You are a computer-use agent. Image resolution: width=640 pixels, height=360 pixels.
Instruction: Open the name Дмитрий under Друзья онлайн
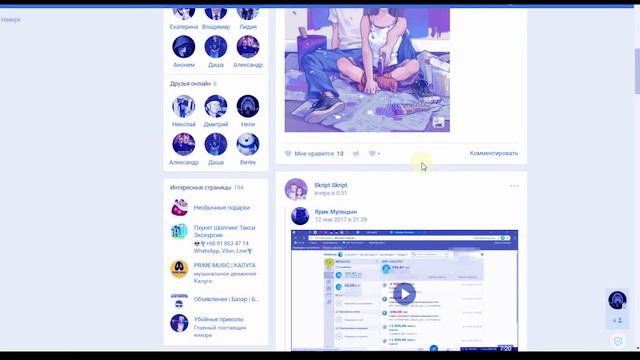[x=216, y=124]
